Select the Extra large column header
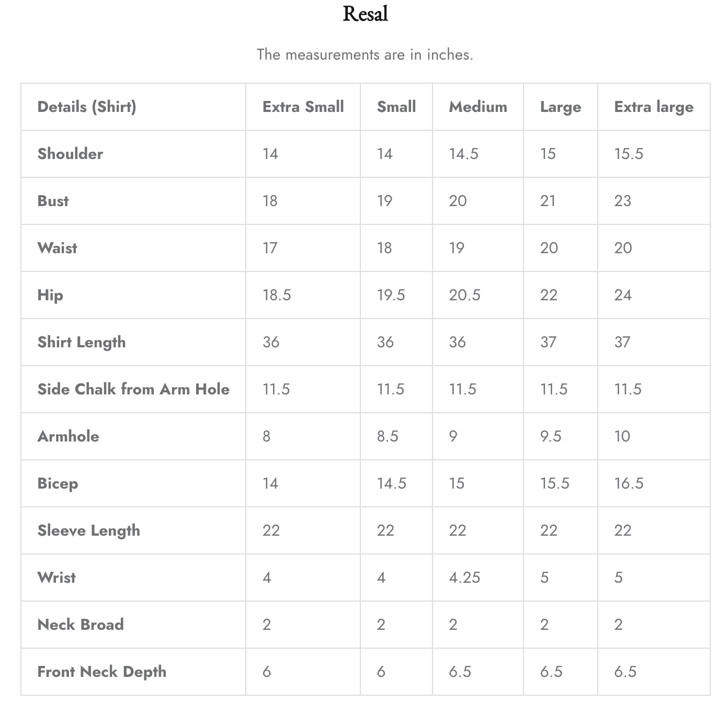Screen dimensions: 728x713 (x=653, y=107)
